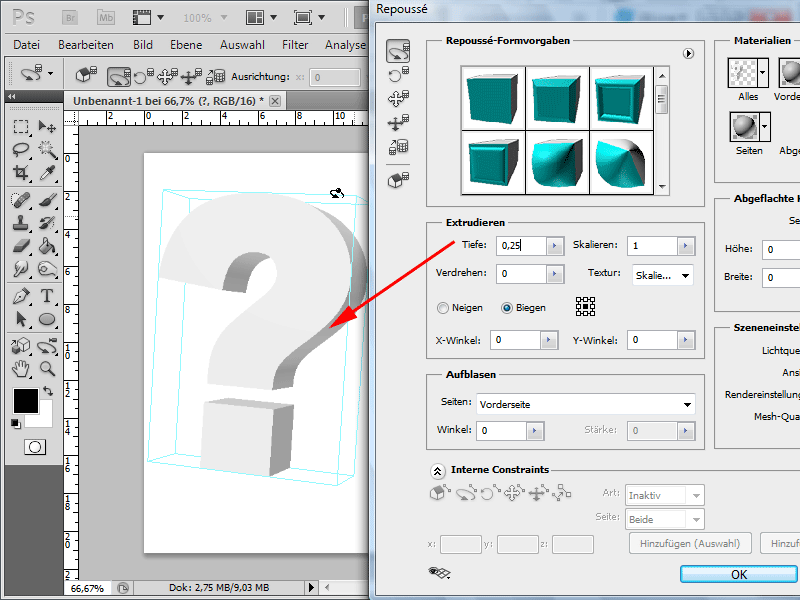Open the Verdrehen value slider arrow
800x600 pixels.
coord(555,274)
